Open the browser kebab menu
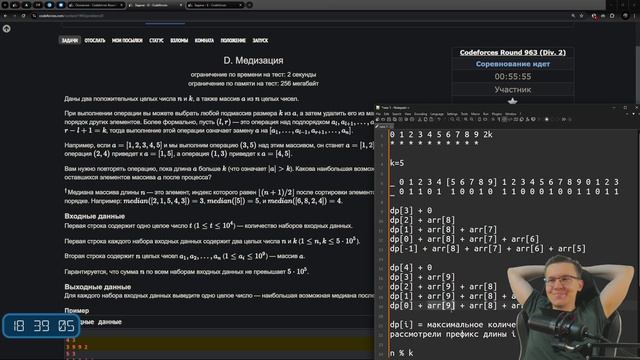640x360 pixels. [635, 16]
